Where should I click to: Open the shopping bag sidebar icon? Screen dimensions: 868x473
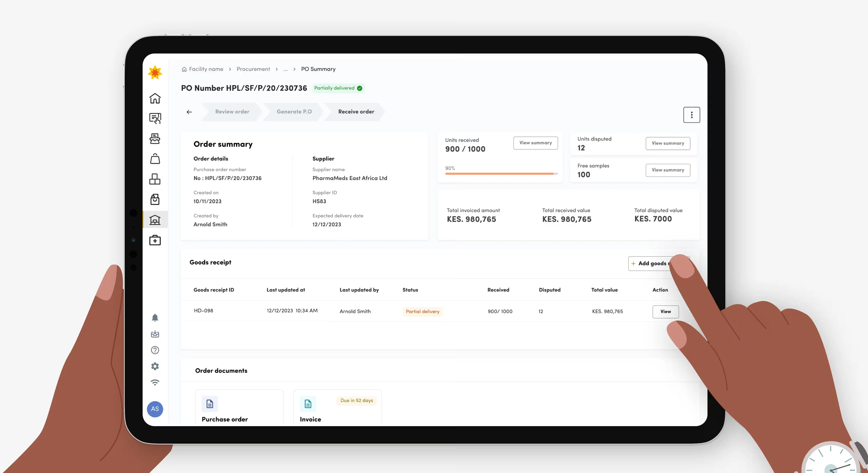155,159
